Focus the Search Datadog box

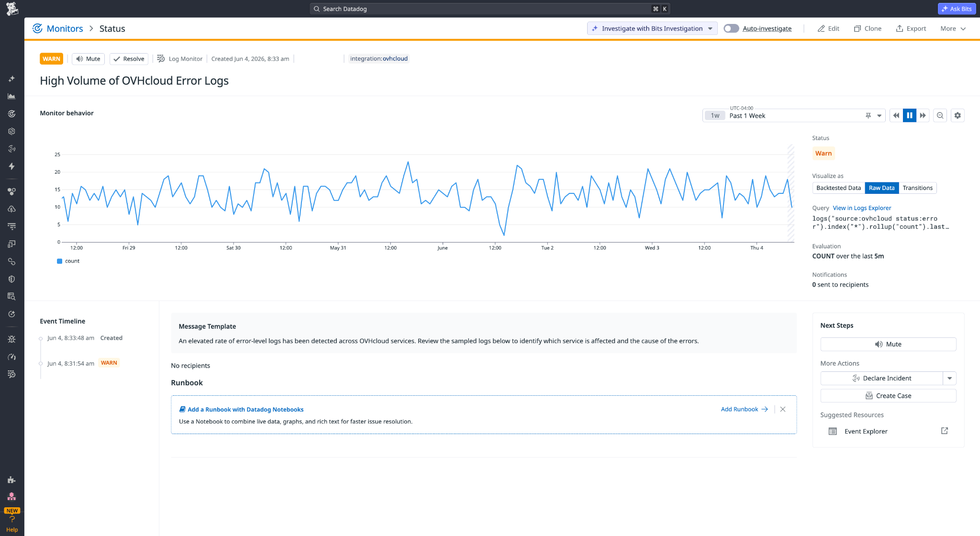pyautogui.click(x=490, y=9)
